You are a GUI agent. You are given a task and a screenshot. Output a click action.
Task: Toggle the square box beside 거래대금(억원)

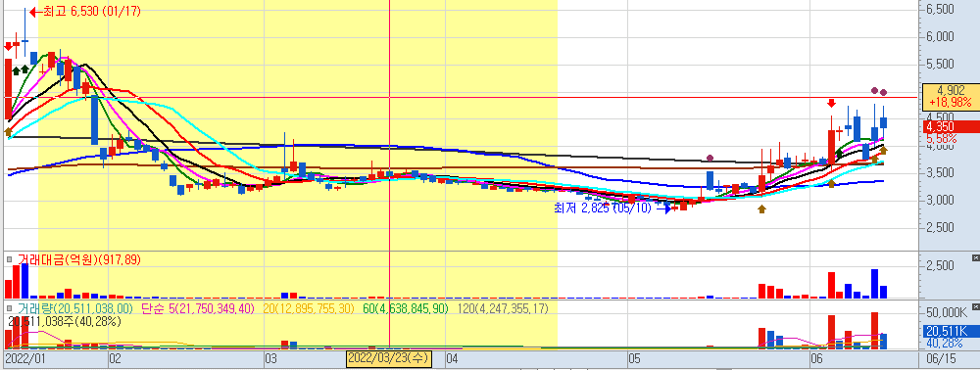click(10, 258)
